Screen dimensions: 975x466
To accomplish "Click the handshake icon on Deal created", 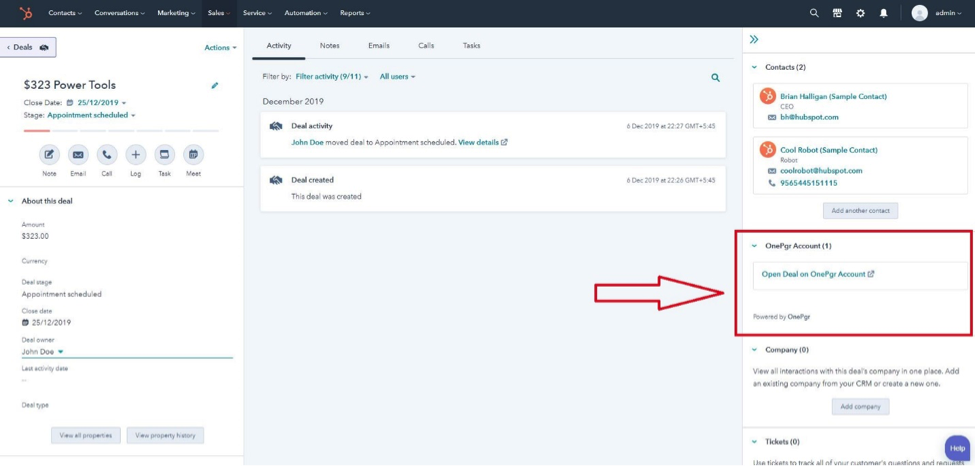I will (x=276, y=180).
